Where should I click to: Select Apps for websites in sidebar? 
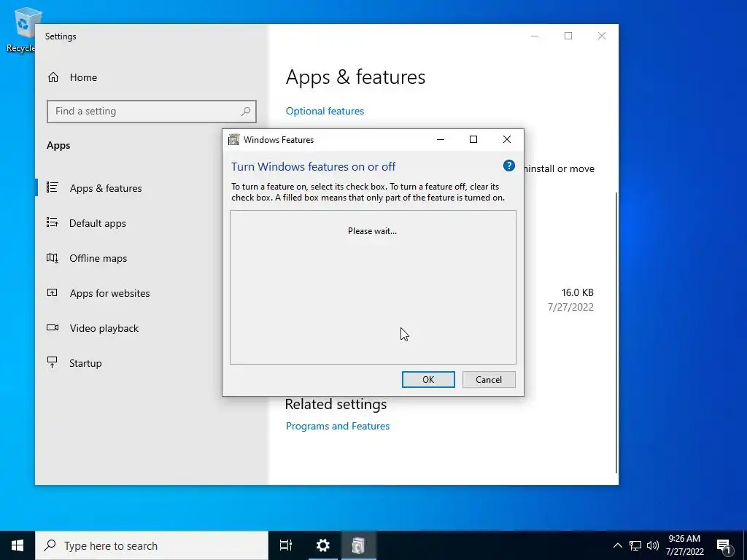click(109, 293)
